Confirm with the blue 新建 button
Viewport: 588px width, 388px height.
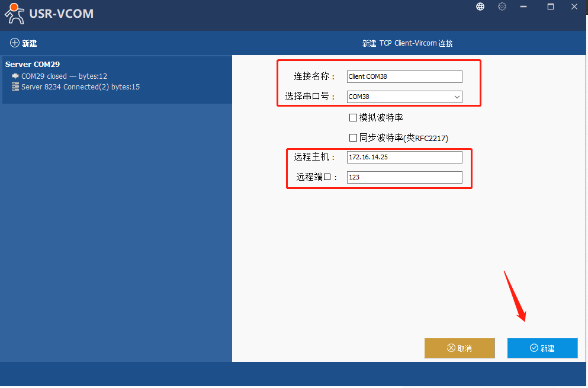click(x=542, y=348)
